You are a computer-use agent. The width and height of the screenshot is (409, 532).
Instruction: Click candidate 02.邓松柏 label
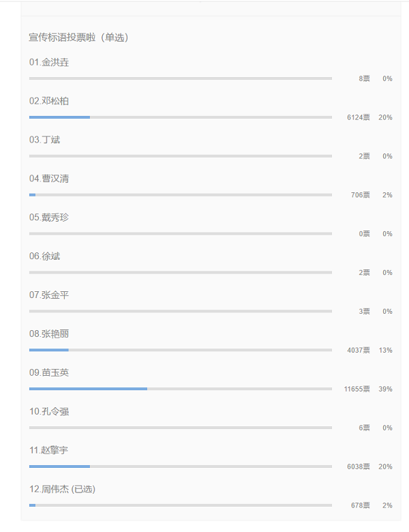pyautogui.click(x=49, y=101)
